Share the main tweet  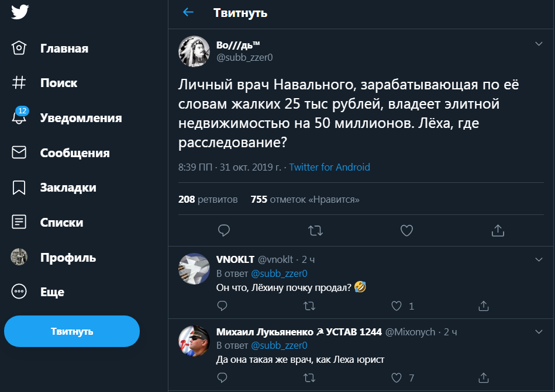pos(498,230)
